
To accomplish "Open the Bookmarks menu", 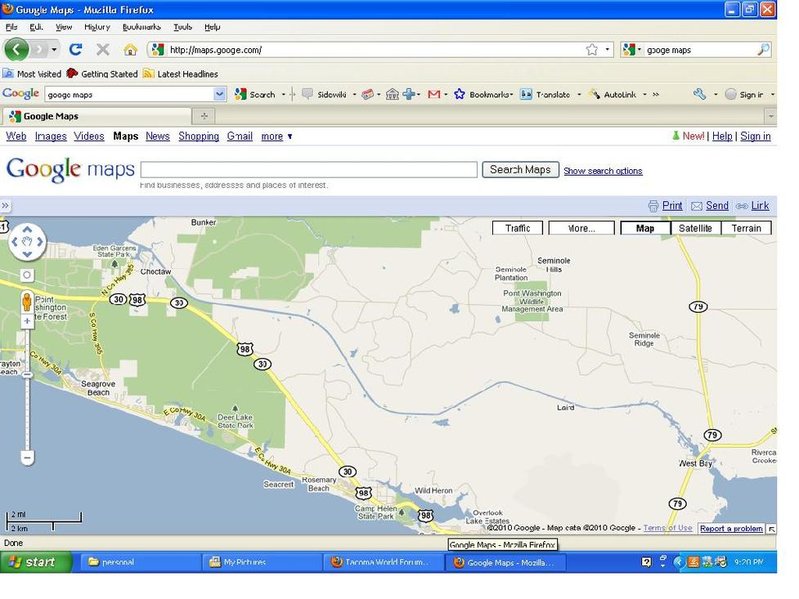I will click(x=142, y=27).
